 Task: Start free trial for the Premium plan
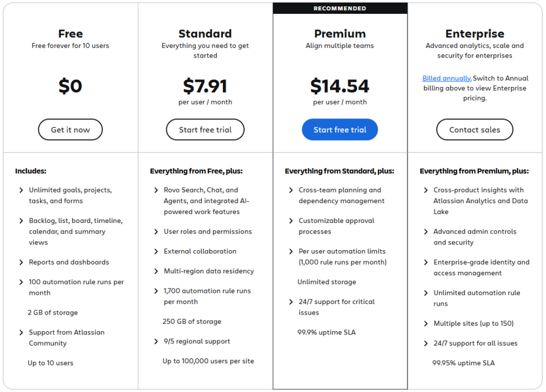pyautogui.click(x=340, y=129)
